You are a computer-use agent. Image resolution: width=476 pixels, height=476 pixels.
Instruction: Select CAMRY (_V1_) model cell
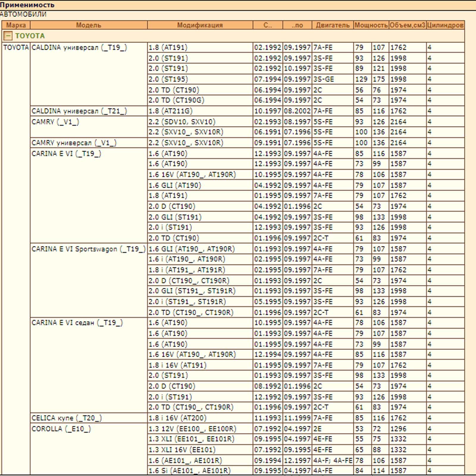click(x=89, y=127)
